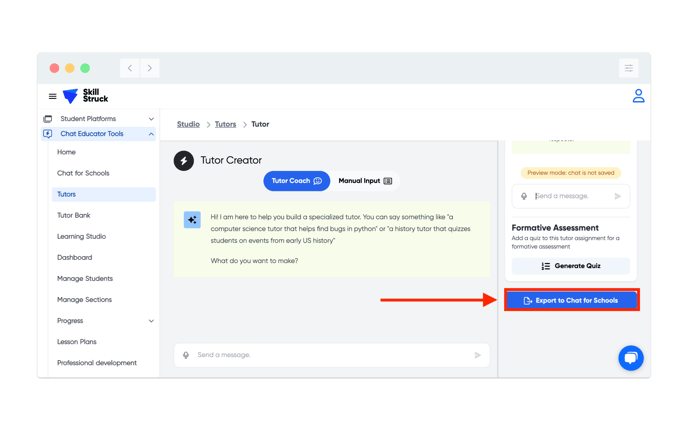Collapse Chat Educator Tools chevron

[151, 134]
